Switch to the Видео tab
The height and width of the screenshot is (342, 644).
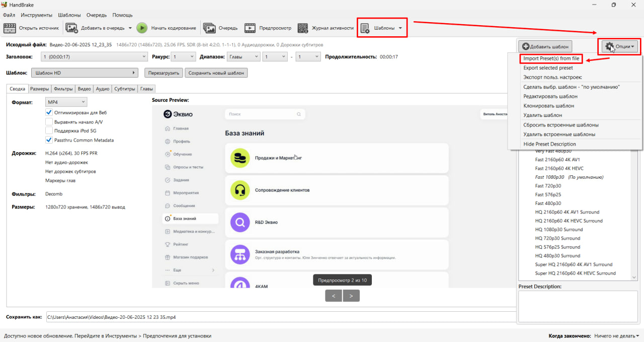[x=85, y=89]
